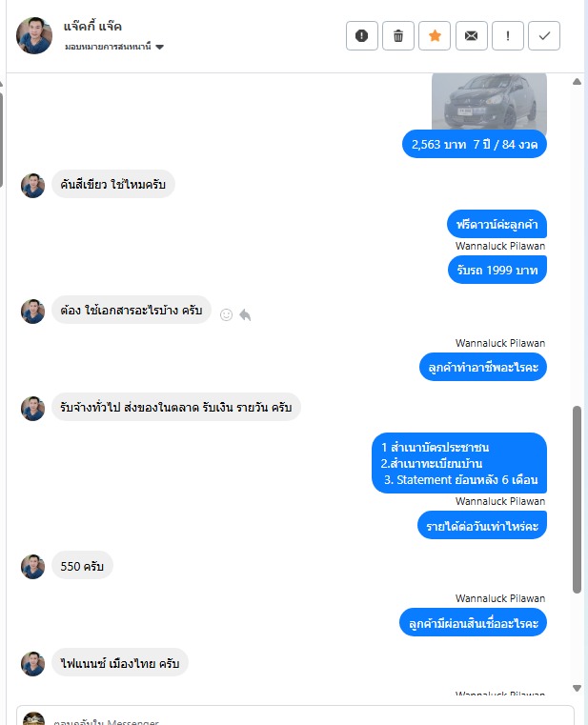
Task: Open the assign conversation dropdown arrow
Action: 159,47
